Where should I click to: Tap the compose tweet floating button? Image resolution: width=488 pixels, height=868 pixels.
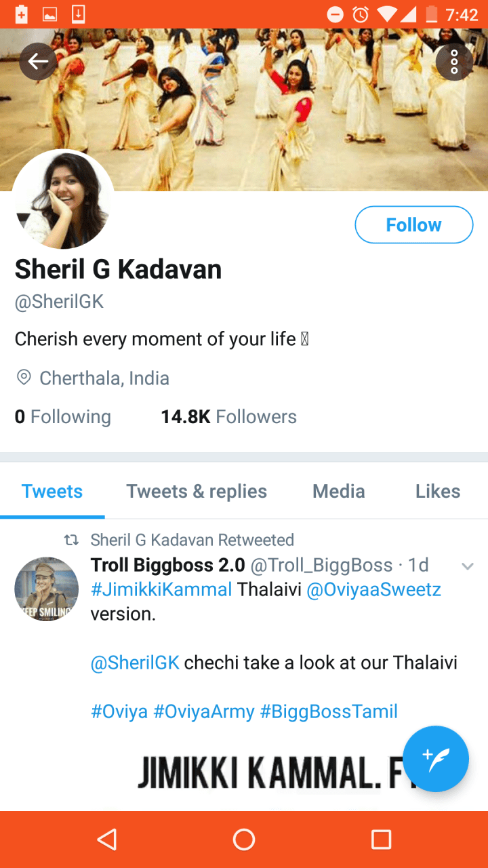435,759
